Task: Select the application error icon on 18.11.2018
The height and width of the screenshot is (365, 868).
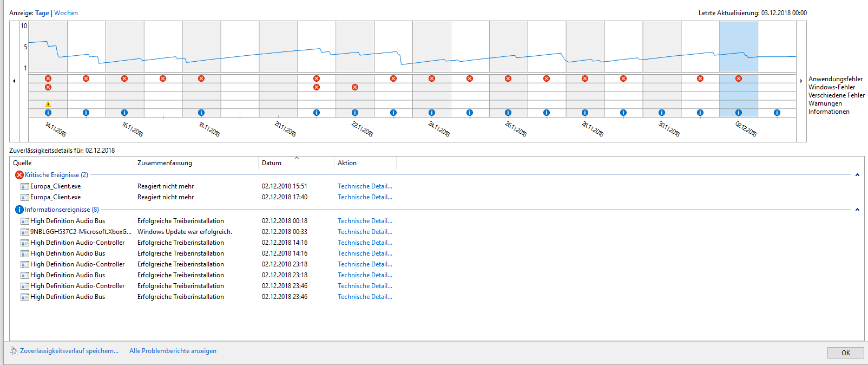Action: pos(201,79)
